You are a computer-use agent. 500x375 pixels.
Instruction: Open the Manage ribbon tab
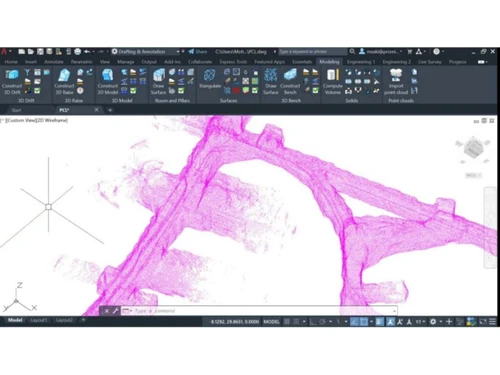click(x=125, y=62)
